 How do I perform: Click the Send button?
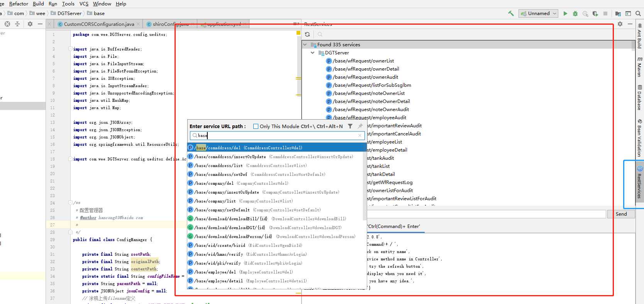tap(621, 214)
